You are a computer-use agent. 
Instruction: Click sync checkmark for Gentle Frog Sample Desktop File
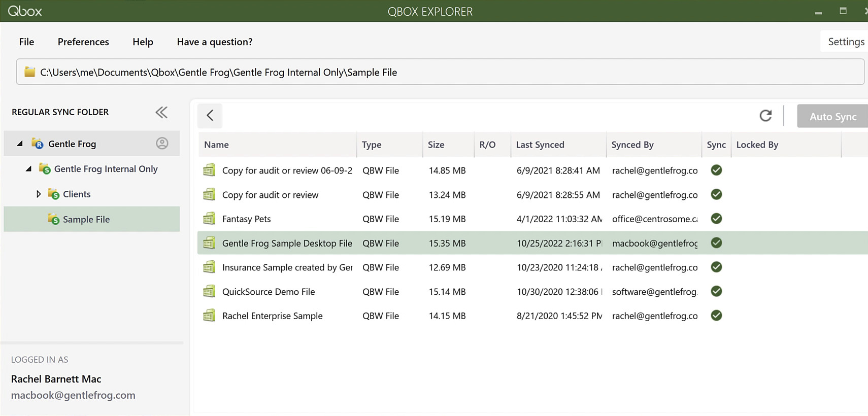716,243
